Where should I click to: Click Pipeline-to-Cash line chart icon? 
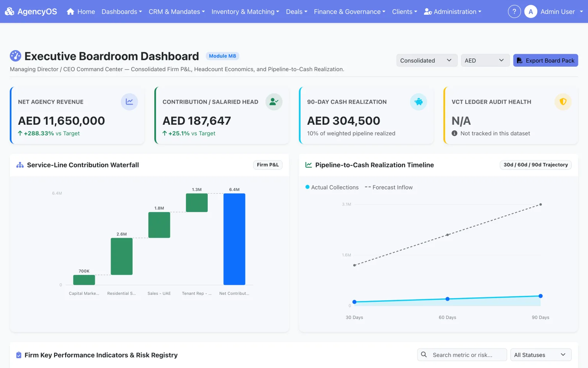point(309,165)
